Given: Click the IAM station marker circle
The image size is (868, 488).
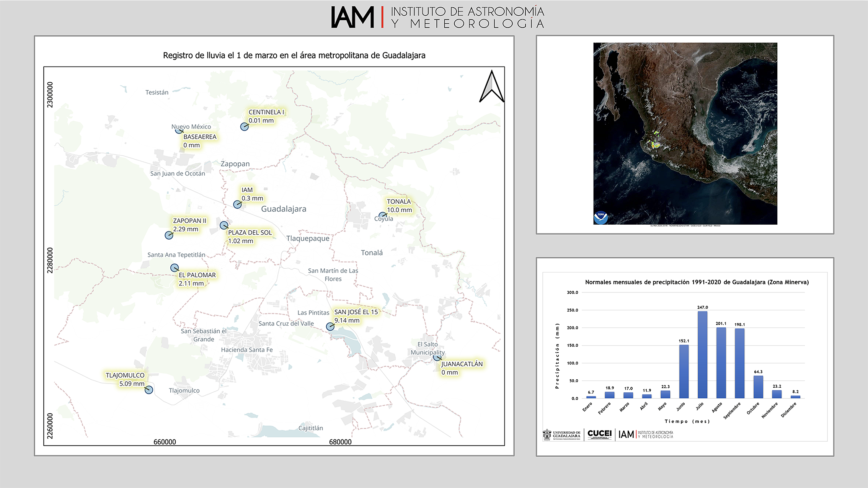Looking at the screenshot, I should coord(237,205).
